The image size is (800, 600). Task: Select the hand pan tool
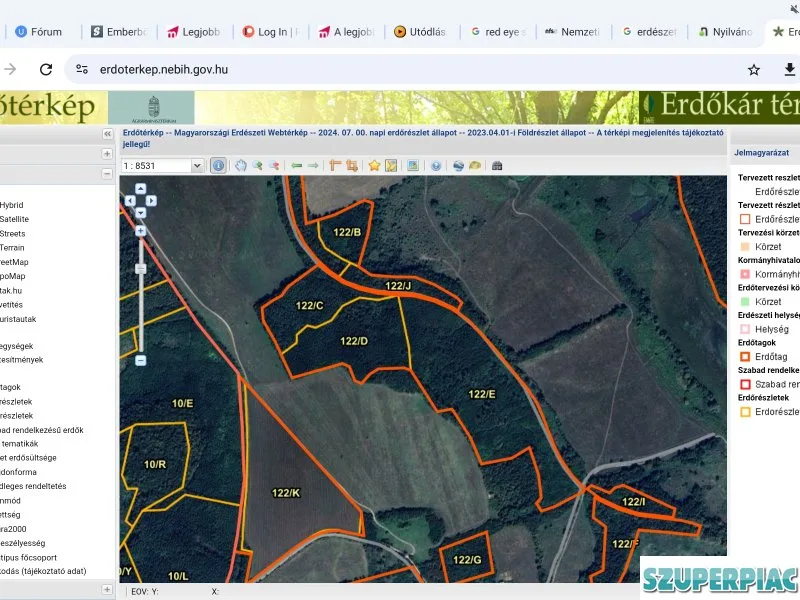coord(241,165)
